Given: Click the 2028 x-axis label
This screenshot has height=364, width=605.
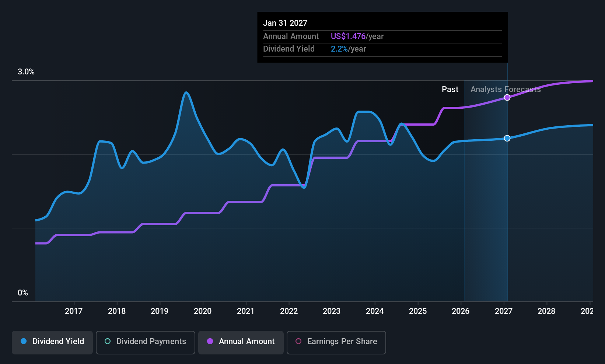Looking at the screenshot, I should click(546, 311).
